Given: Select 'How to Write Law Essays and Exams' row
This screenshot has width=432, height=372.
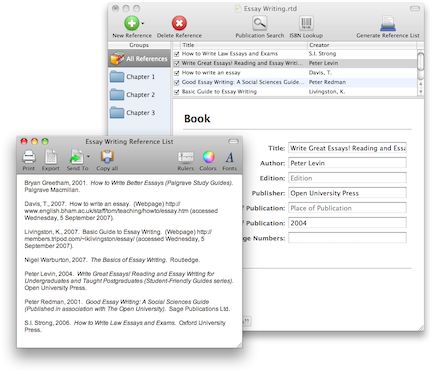Looking at the screenshot, I should 295,54.
